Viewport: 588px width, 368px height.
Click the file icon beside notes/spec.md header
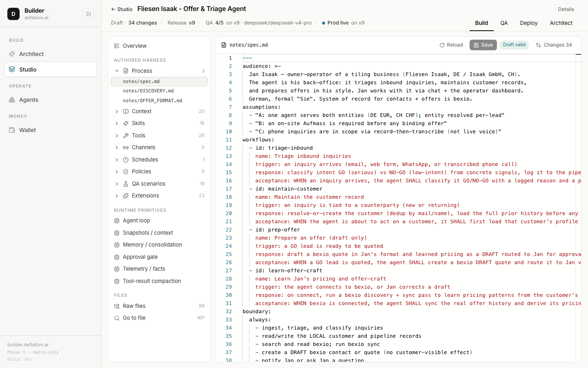click(x=224, y=45)
